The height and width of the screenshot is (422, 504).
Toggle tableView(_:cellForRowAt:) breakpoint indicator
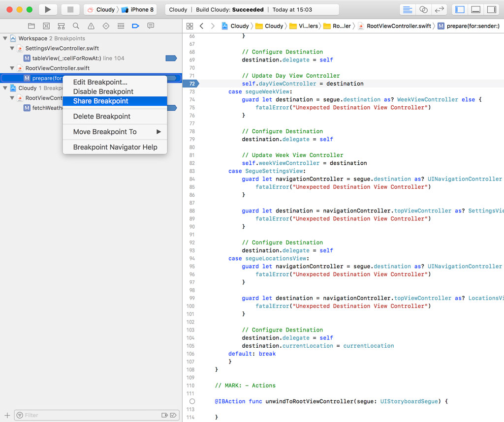click(x=171, y=58)
